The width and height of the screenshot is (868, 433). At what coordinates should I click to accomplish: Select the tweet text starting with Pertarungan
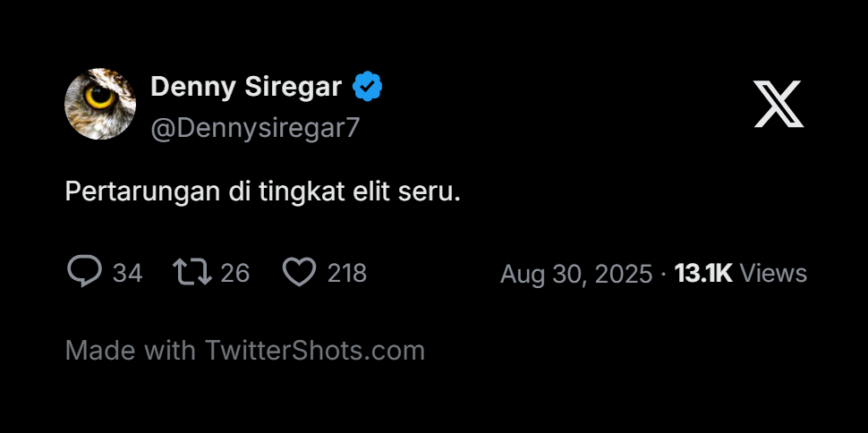[x=262, y=191]
